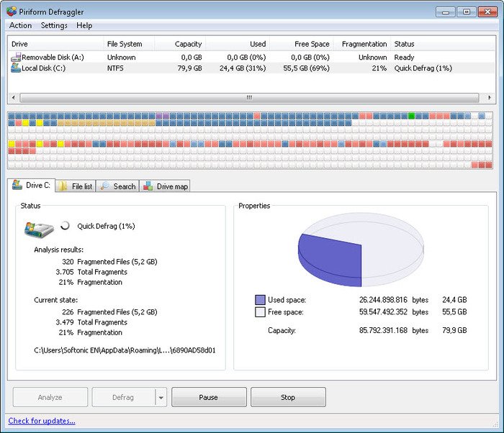
Task: Sort by the File System column header
Action: (129, 44)
